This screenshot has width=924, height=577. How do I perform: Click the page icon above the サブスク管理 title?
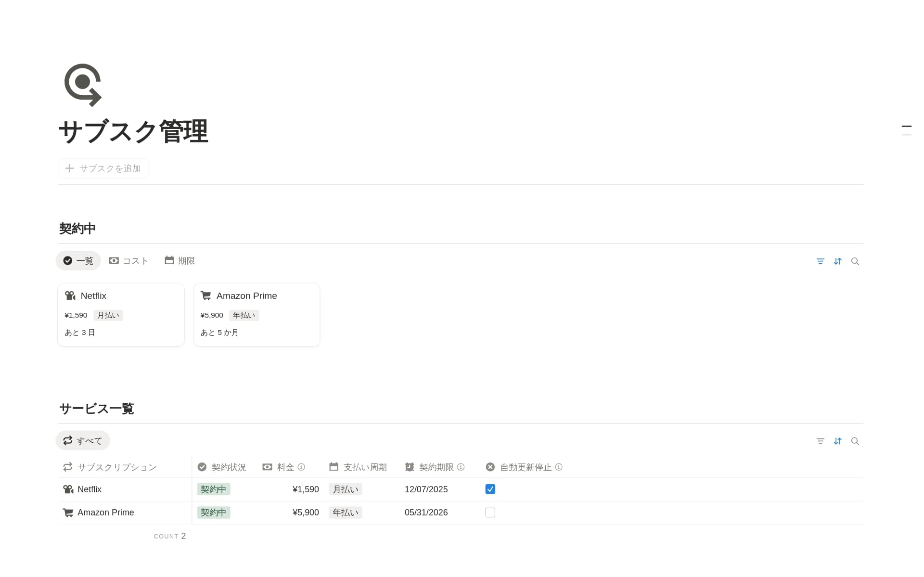click(83, 85)
